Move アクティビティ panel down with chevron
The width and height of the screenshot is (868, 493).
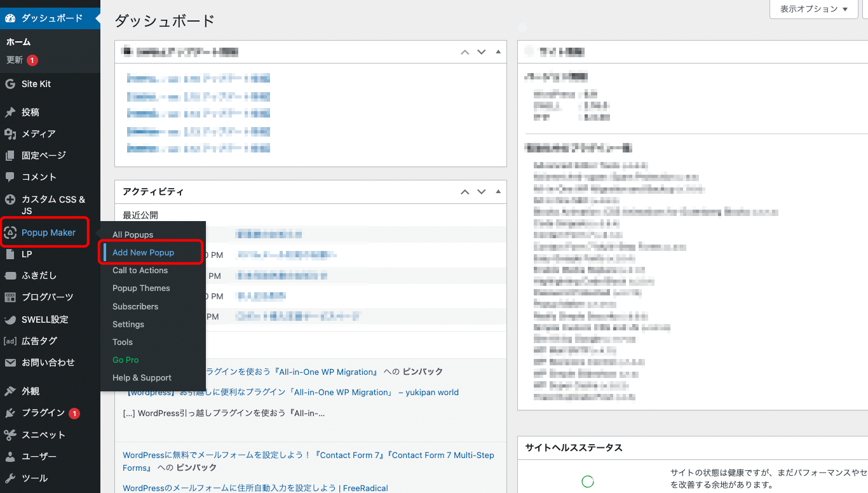tap(482, 191)
